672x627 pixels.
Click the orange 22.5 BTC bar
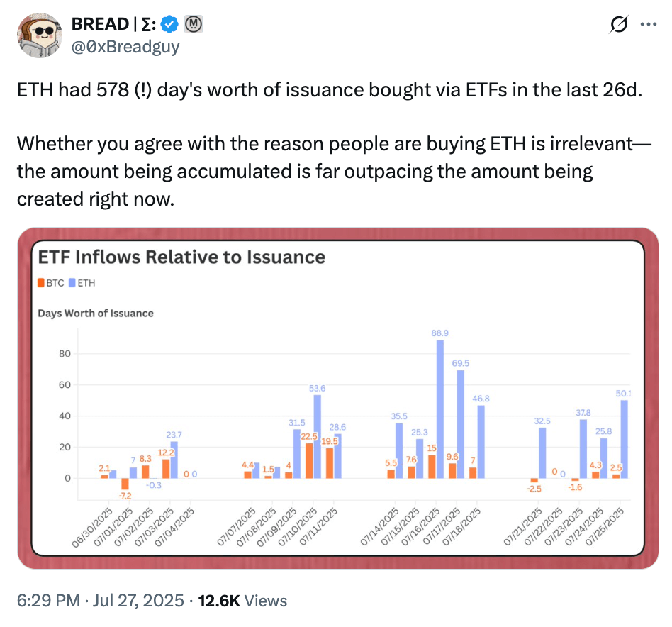309,460
